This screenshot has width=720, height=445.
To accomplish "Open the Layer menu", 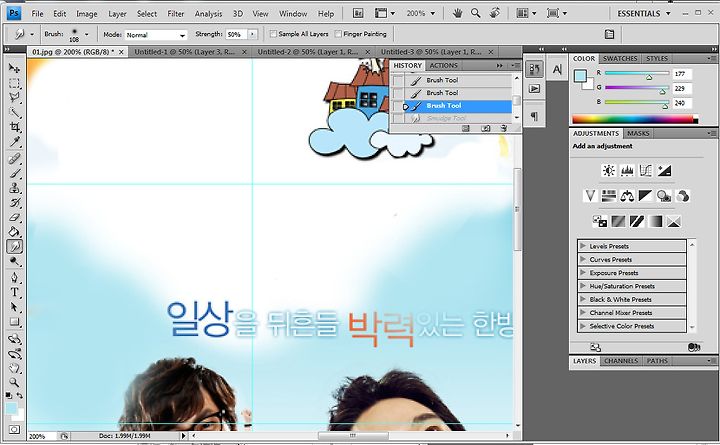I will [x=117, y=14].
